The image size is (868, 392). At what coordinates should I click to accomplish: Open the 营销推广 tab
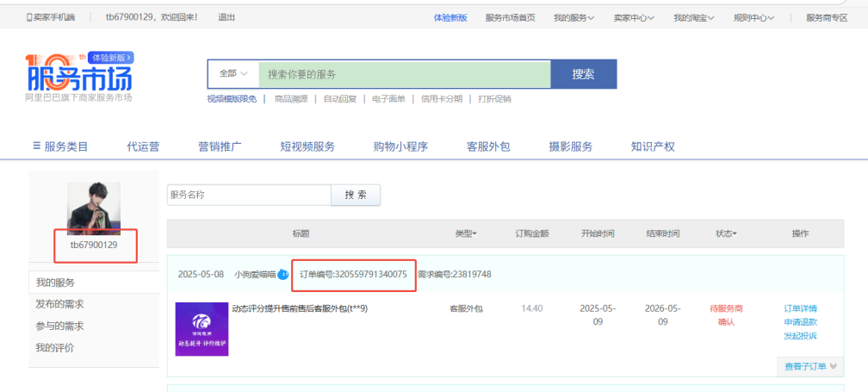click(x=220, y=146)
